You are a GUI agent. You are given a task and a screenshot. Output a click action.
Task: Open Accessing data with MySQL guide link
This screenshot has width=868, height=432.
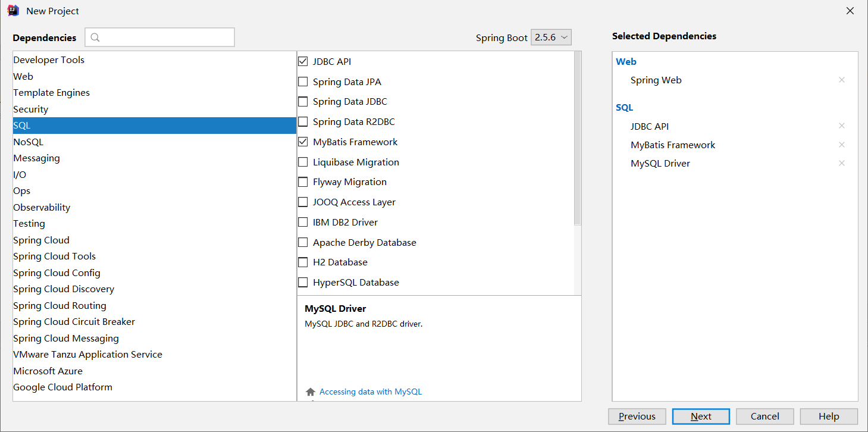[371, 392]
